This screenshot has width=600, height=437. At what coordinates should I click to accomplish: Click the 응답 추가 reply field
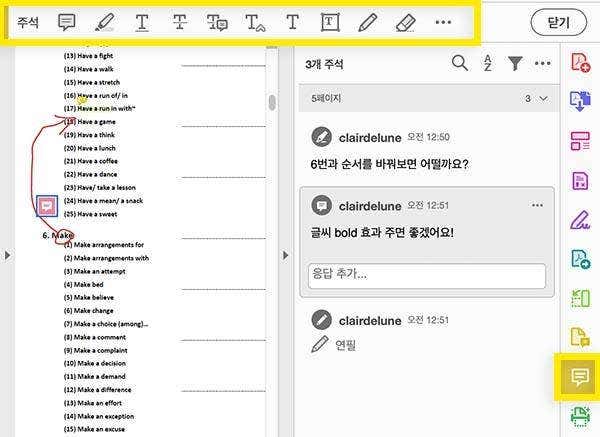[427, 276]
